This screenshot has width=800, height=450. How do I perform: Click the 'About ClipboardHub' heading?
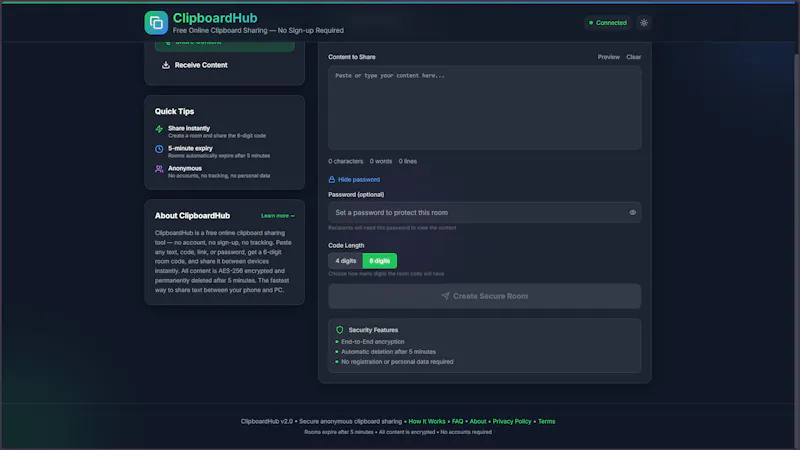point(192,216)
